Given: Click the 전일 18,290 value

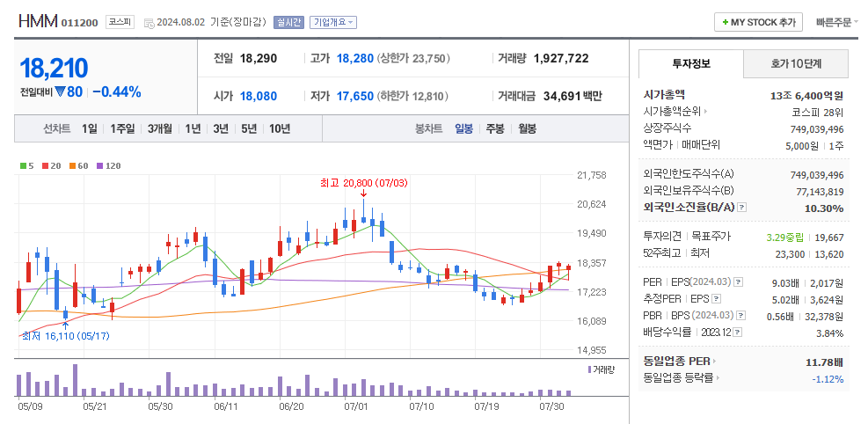Looking at the screenshot, I should coord(259,58).
